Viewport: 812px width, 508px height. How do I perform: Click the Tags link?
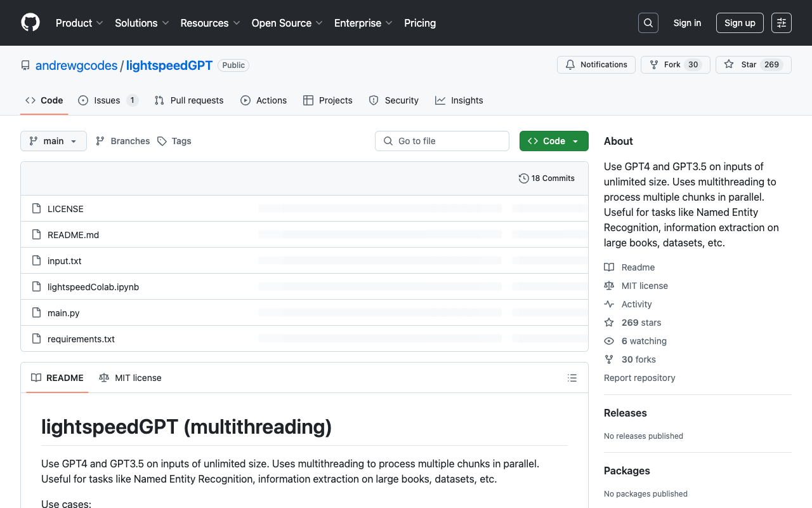(174, 141)
